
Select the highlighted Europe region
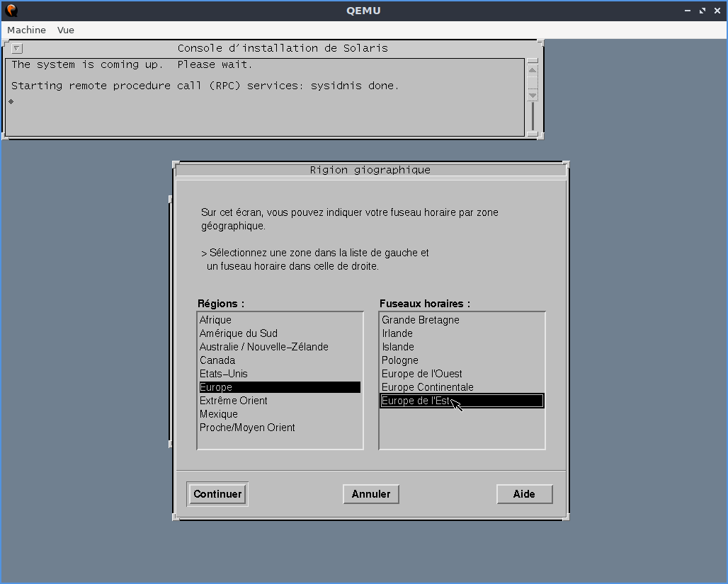[x=280, y=387]
